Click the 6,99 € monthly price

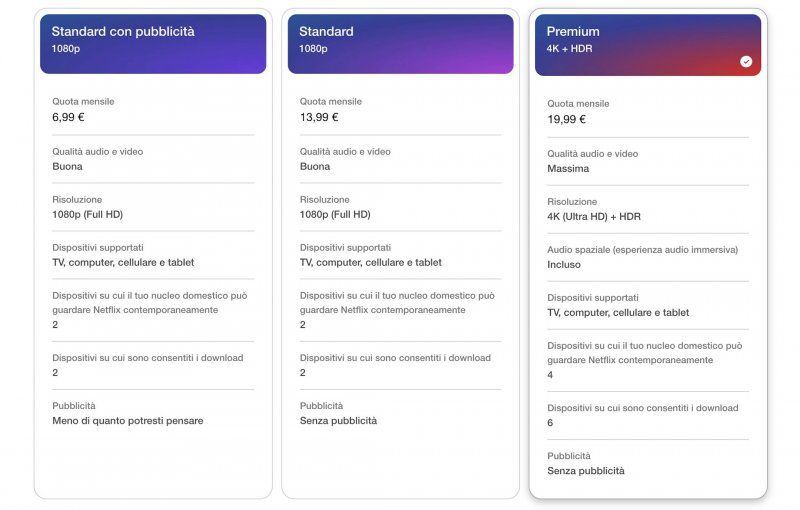(68, 117)
